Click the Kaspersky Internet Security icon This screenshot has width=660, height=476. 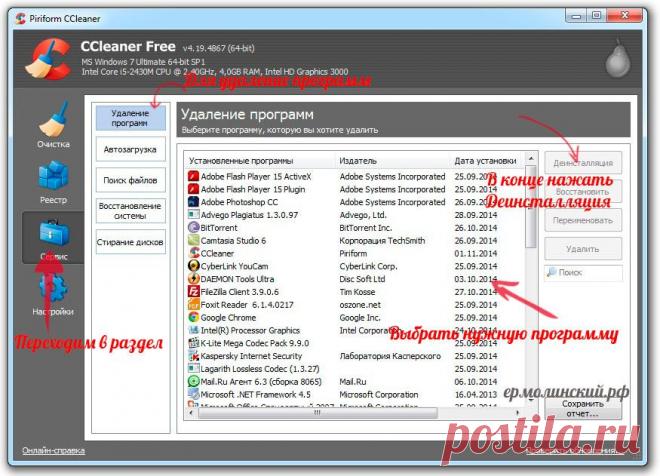[193, 355]
